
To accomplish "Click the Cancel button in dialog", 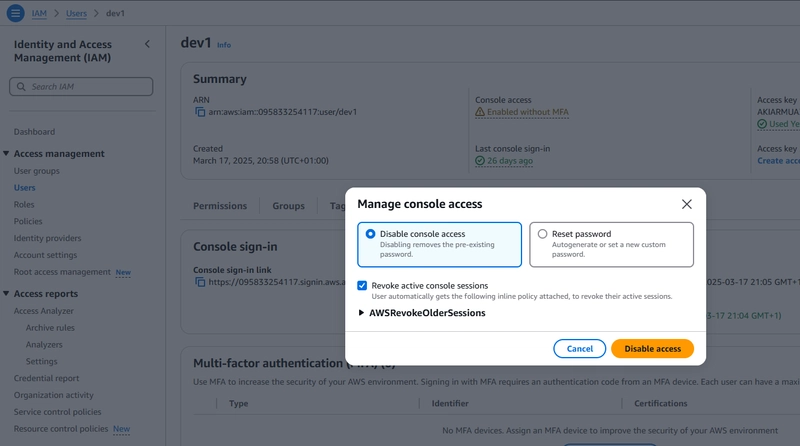I will coord(580,349).
